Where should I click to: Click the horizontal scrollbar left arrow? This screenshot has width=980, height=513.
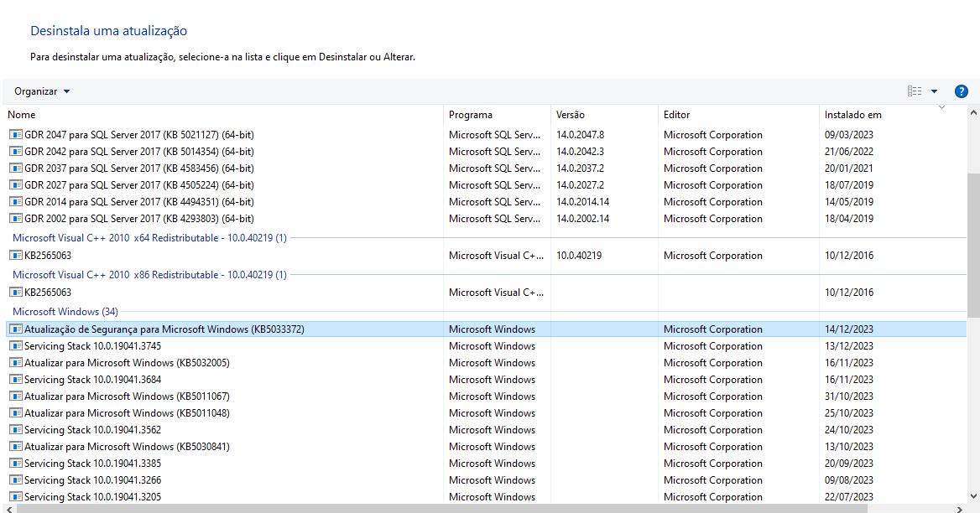click(x=8, y=510)
